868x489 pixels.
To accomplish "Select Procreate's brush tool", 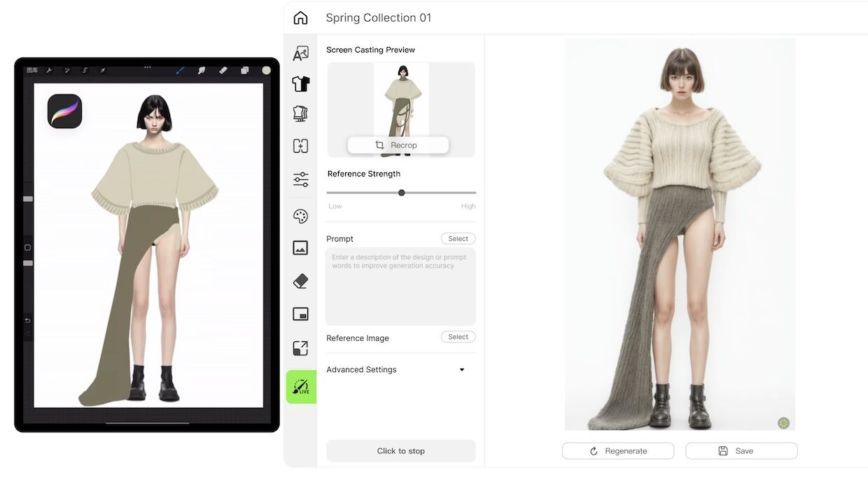I will coord(180,70).
